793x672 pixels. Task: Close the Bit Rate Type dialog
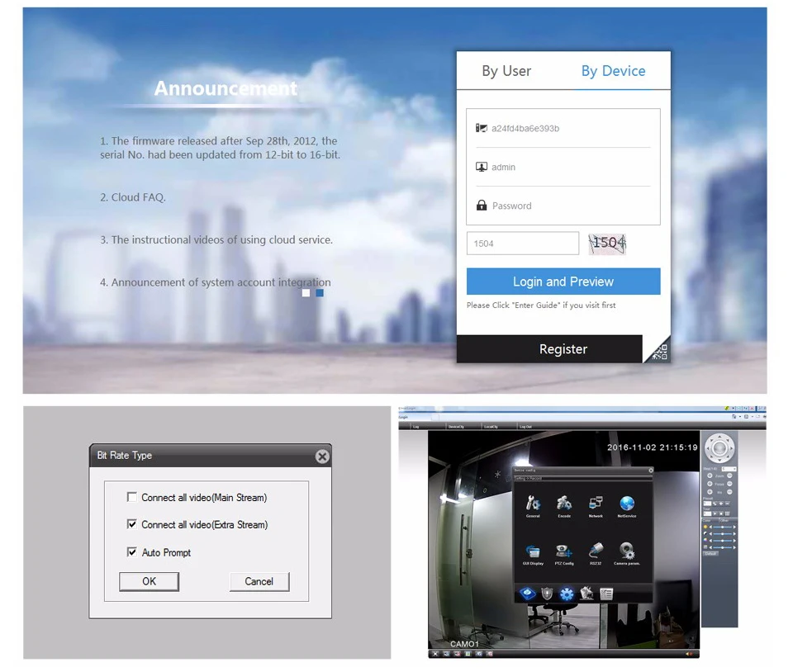coord(322,457)
